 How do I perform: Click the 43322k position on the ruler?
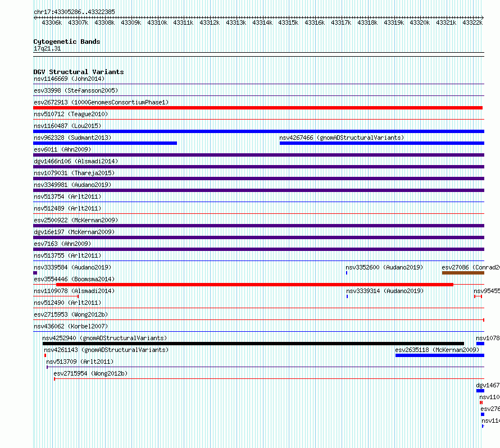(x=472, y=22)
